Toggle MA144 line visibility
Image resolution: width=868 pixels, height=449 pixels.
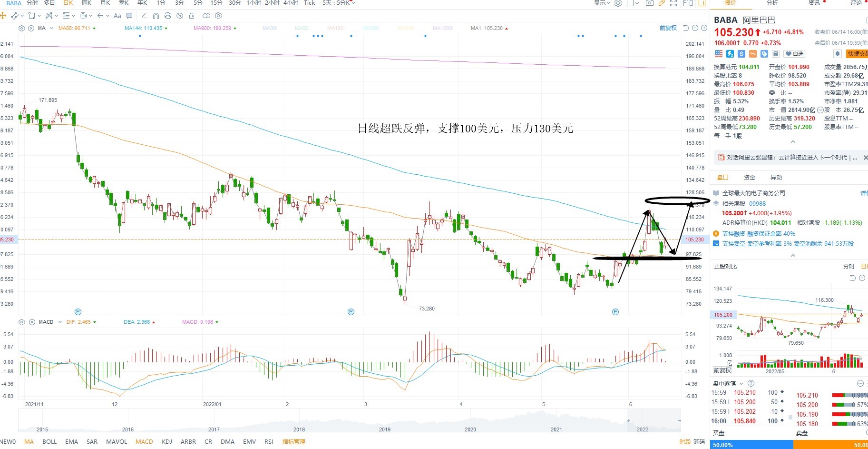click(146, 28)
